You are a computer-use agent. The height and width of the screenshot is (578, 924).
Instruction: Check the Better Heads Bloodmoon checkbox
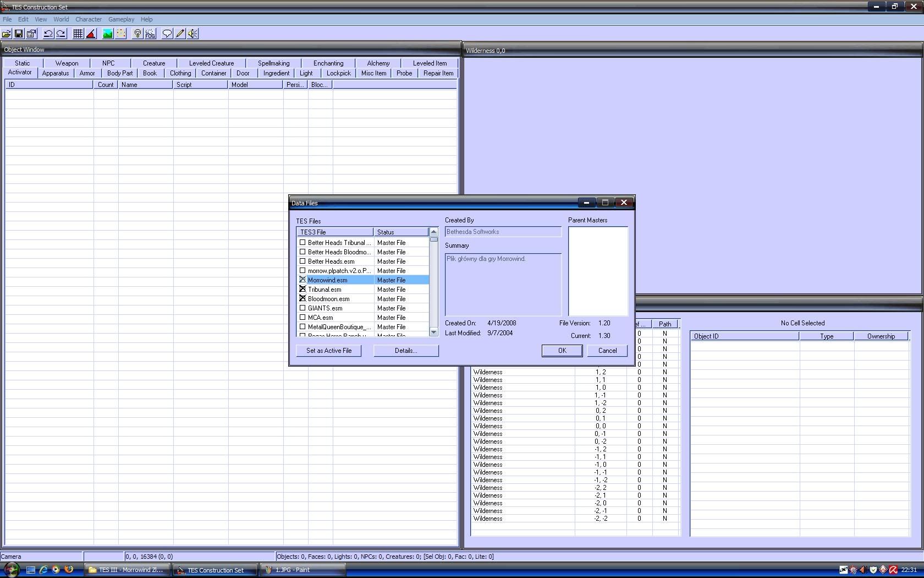pos(302,252)
